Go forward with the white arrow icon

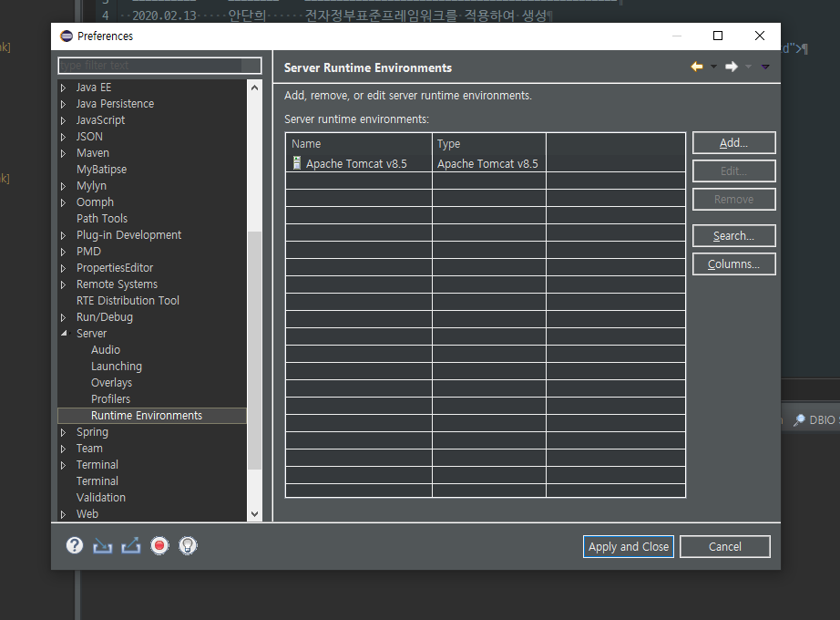(x=731, y=67)
